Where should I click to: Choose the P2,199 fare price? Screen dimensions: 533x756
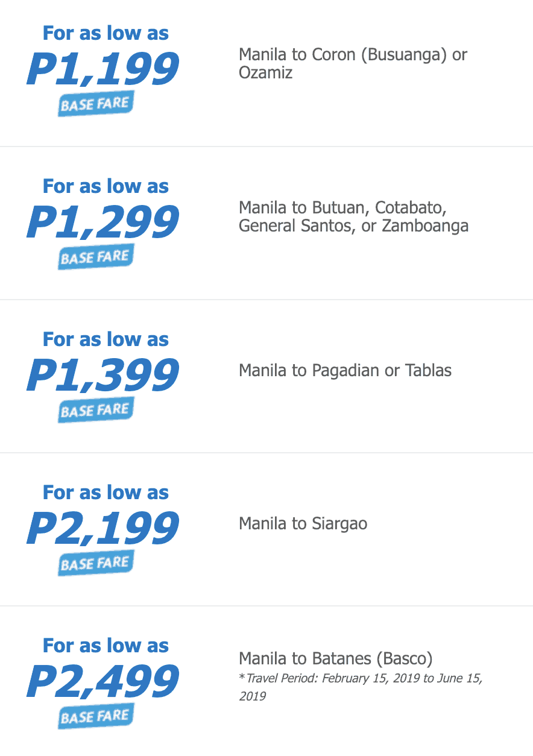pyautogui.click(x=103, y=529)
